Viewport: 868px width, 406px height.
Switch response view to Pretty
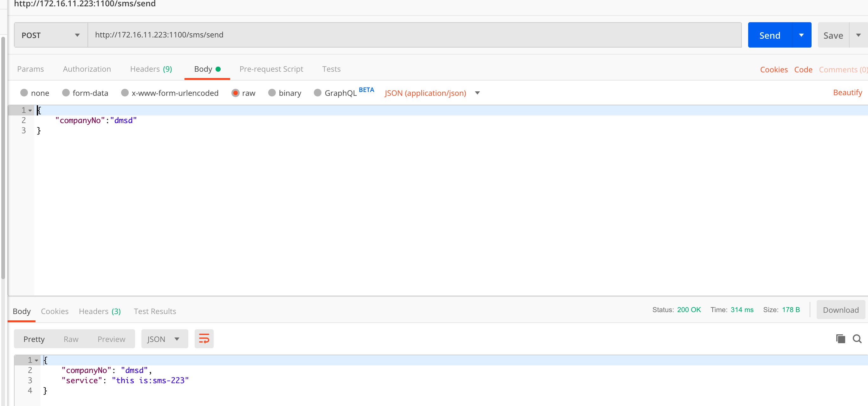click(x=34, y=339)
